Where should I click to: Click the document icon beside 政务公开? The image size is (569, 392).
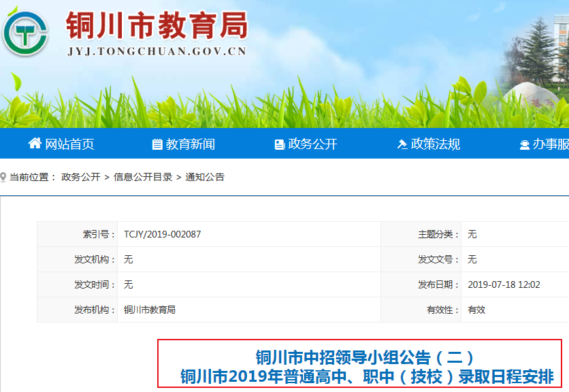pyautogui.click(x=280, y=144)
